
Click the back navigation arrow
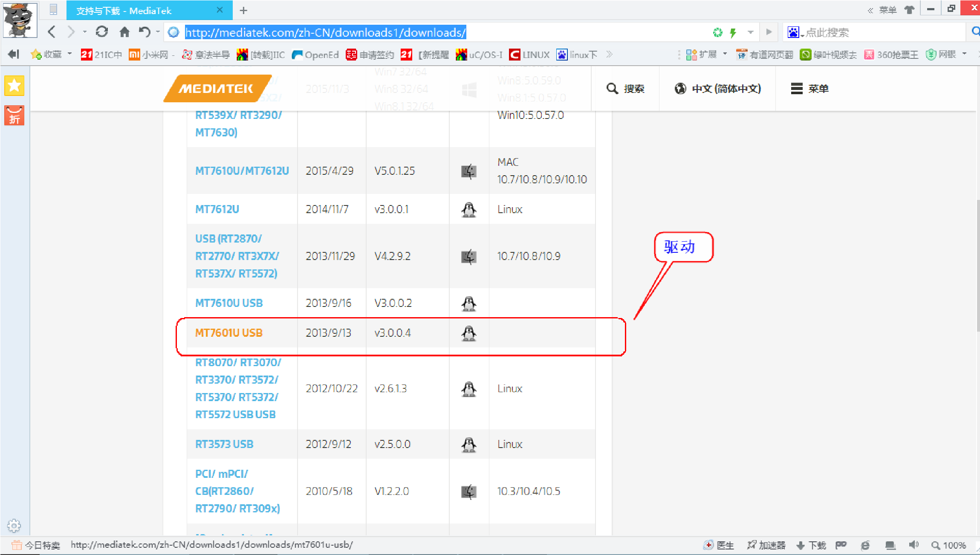click(x=52, y=32)
